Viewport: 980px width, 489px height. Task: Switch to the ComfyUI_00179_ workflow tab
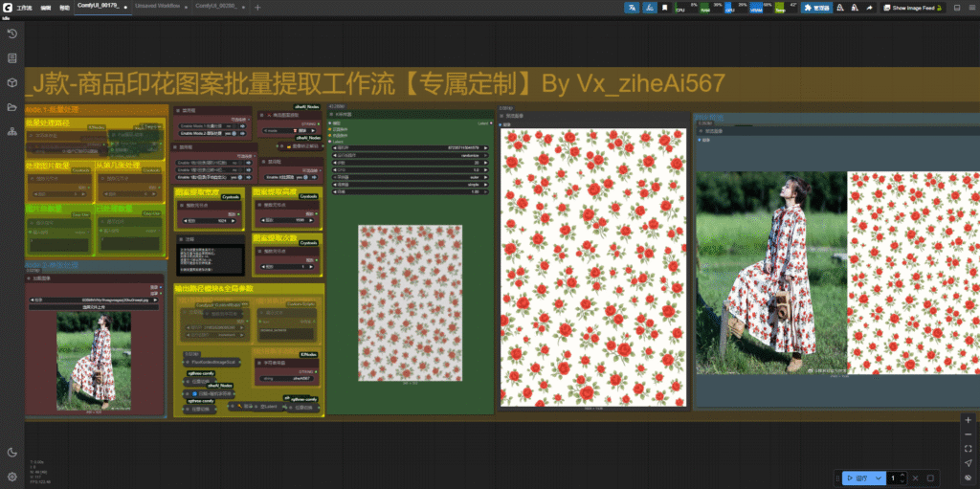101,6
